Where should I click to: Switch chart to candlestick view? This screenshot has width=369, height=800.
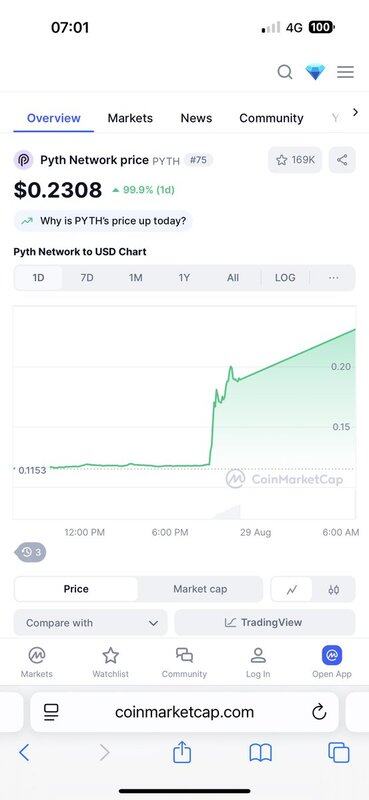[334, 589]
